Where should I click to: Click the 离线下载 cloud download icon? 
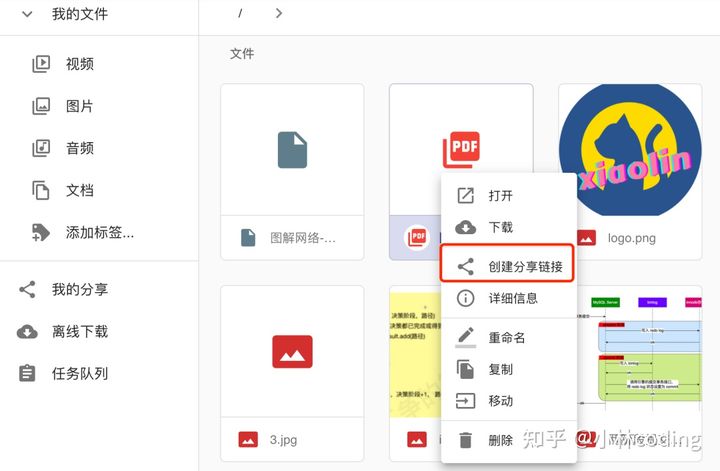(x=27, y=331)
